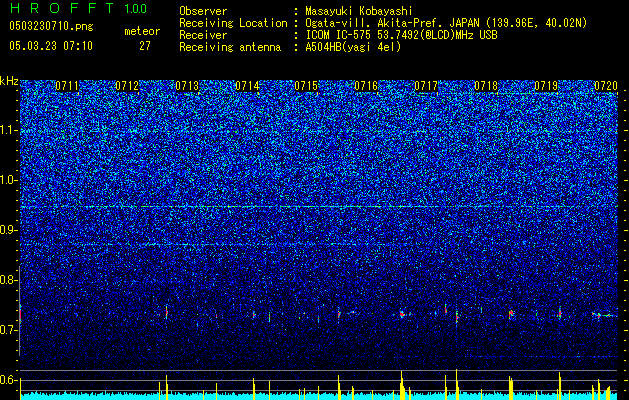The width and height of the screenshot is (629, 400).
Task: Click the meteor count 27
Action: pos(145,46)
